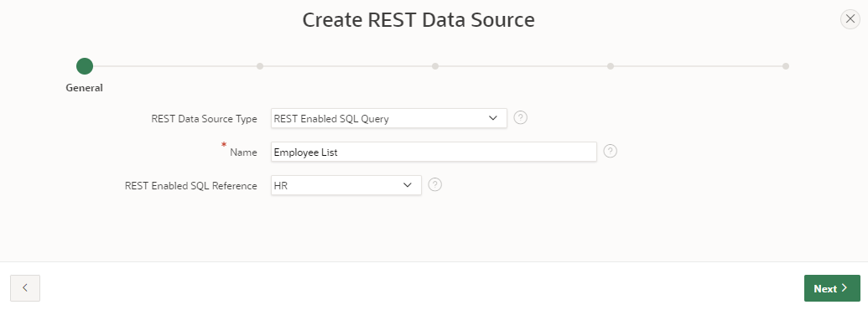Jump to the last wizard step dot
Screen dimensions: 868x310
point(786,66)
